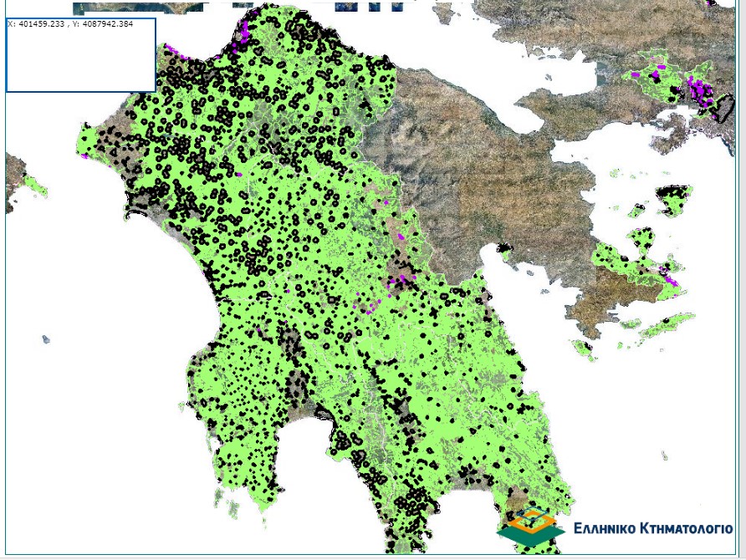
Task: Click the small island off the southeast coast
Action: pyautogui.click(x=663, y=456)
